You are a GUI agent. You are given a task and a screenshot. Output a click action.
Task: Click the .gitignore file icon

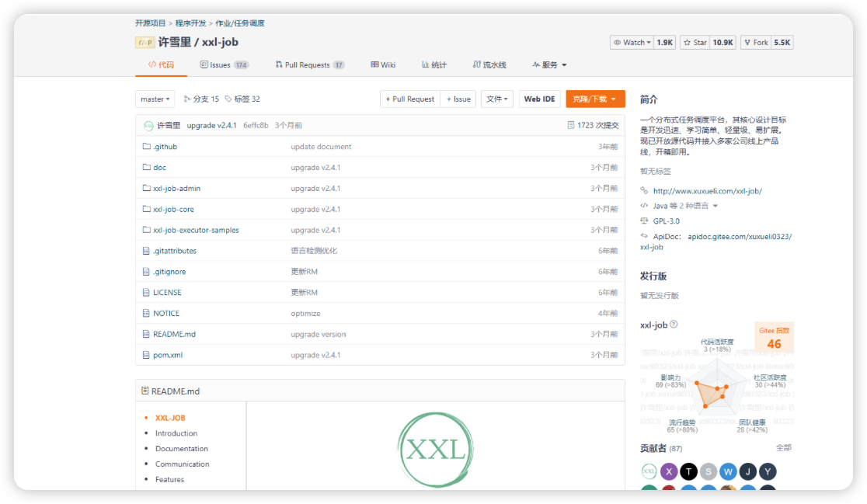pos(146,271)
